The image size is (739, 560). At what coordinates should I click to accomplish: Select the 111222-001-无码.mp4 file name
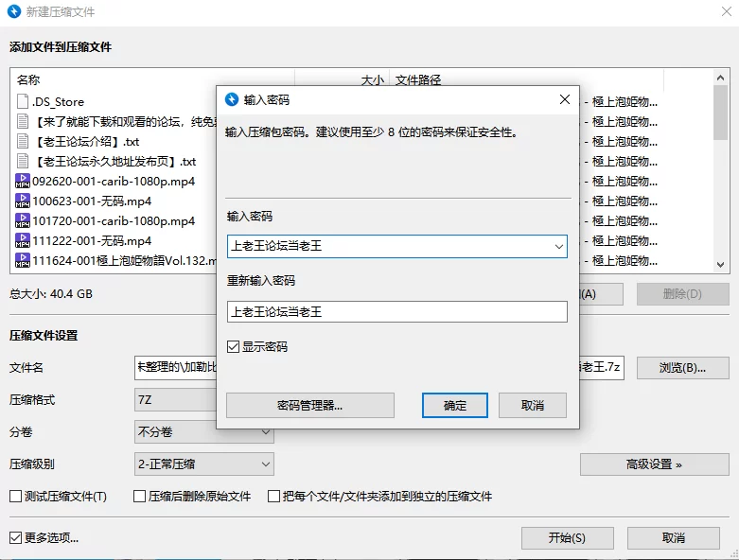point(92,240)
